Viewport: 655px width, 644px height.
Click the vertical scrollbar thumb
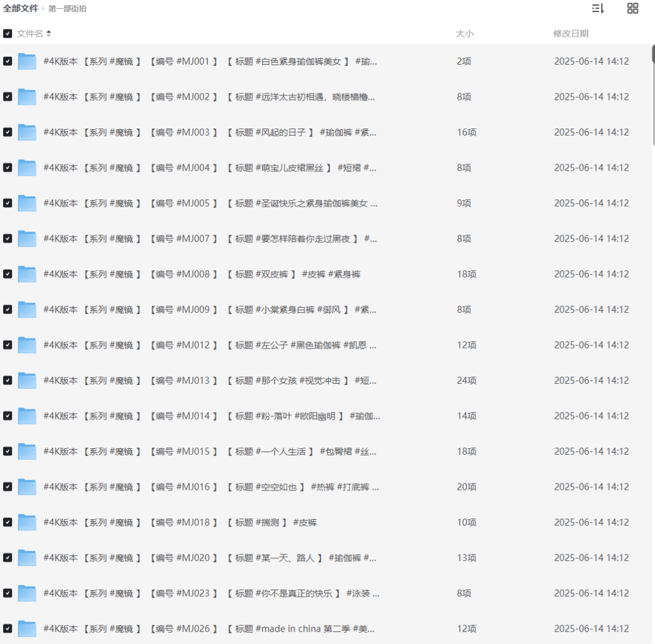652,96
